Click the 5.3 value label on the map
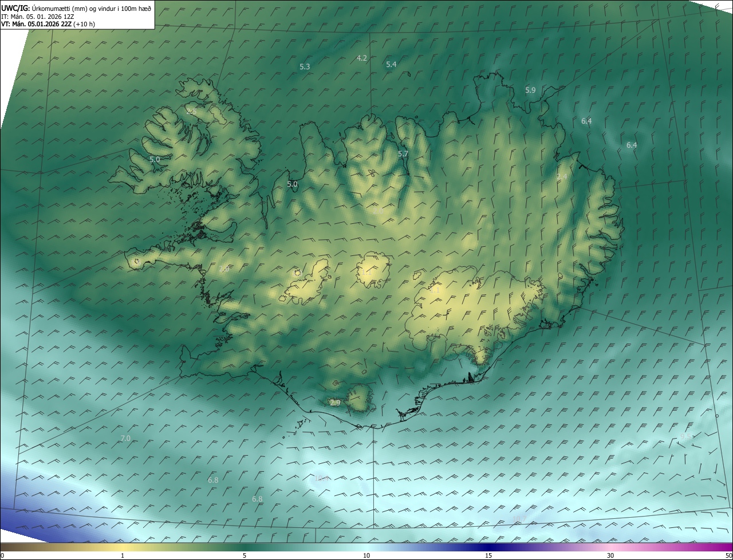The height and width of the screenshot is (560, 733). pos(305,67)
